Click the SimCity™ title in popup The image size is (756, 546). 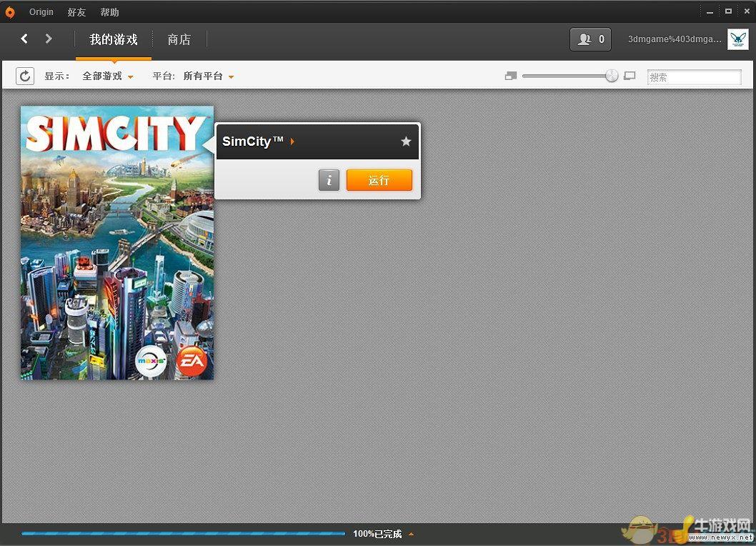click(253, 142)
